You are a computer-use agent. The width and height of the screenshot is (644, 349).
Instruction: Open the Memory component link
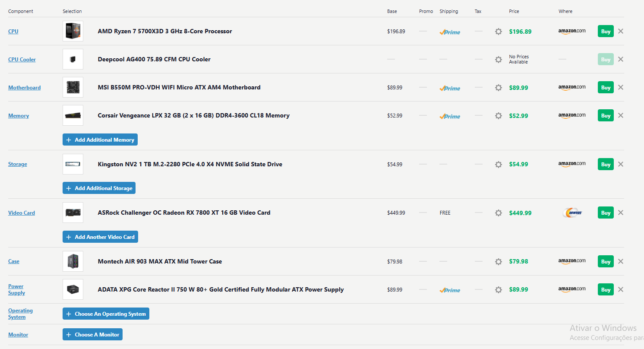(19, 115)
